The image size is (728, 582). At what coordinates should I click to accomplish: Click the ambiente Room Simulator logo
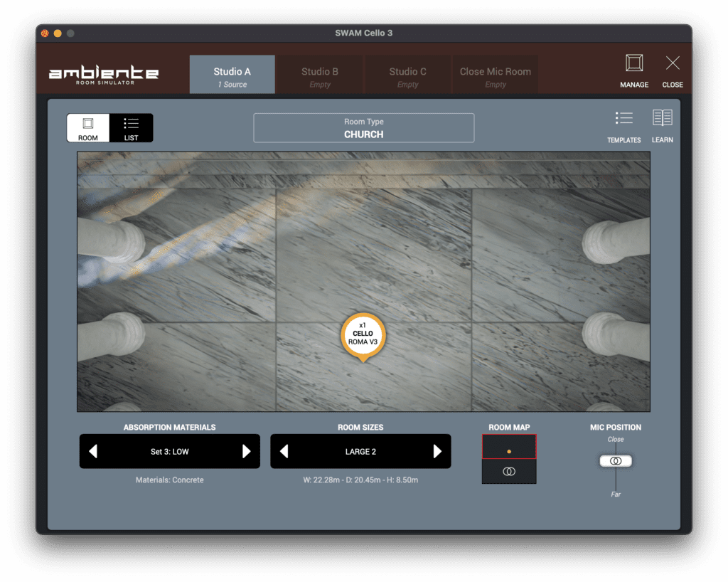(102, 75)
